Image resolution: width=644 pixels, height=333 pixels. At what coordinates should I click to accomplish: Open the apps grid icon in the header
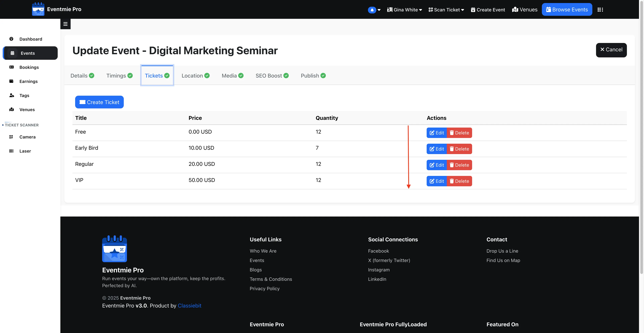(600, 10)
